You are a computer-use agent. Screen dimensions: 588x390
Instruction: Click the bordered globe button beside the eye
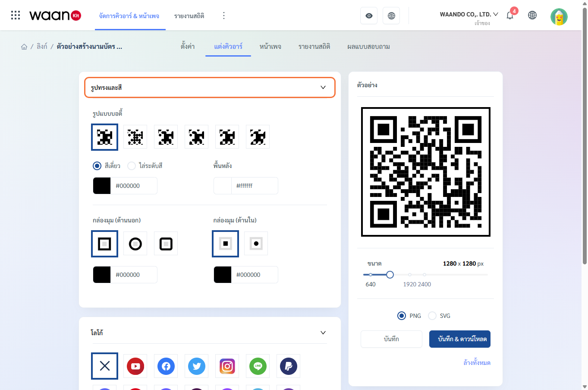click(391, 16)
